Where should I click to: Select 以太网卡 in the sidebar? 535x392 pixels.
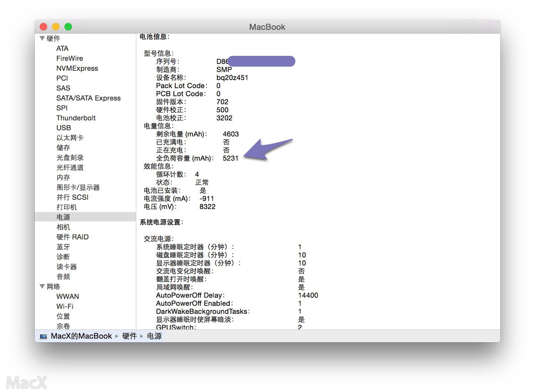coord(70,138)
